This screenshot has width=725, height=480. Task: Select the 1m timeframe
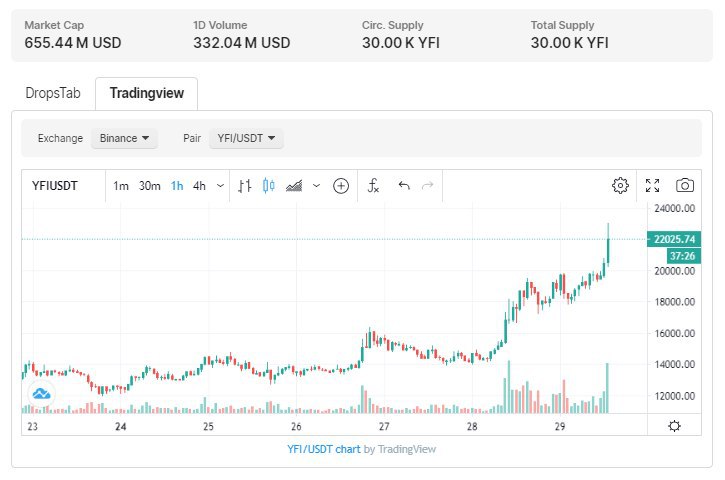tap(121, 185)
